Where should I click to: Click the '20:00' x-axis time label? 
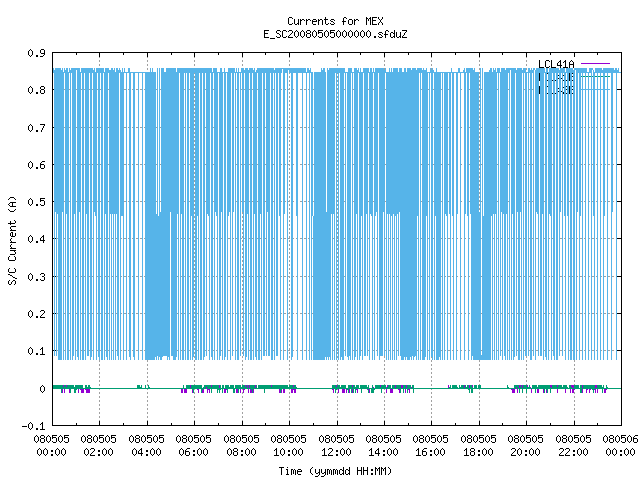525,452
